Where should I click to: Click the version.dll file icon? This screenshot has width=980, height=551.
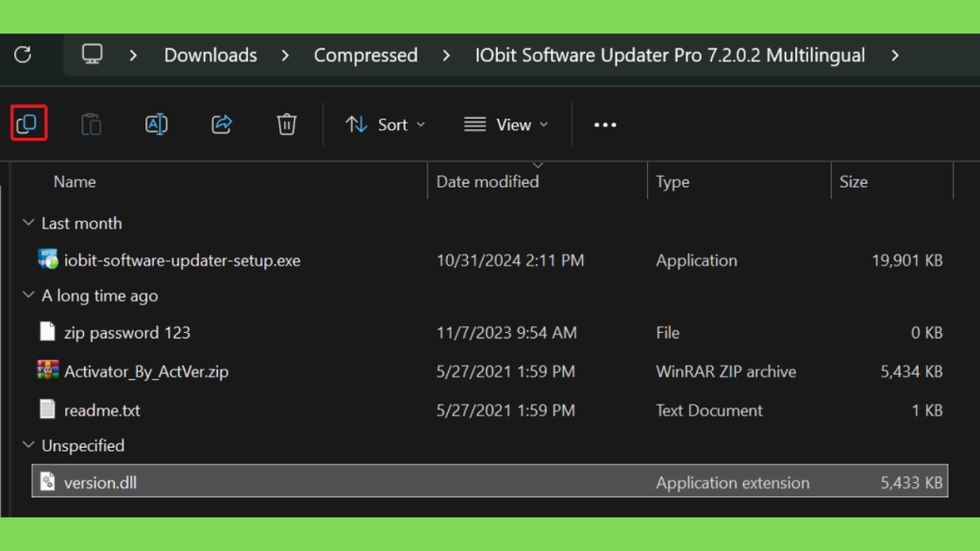pos(48,482)
